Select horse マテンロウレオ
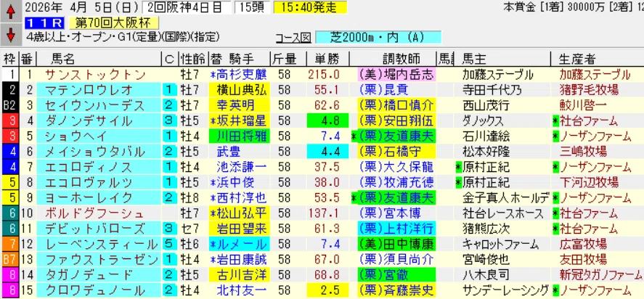Viewport: 644px width, 299px height. click(89, 90)
